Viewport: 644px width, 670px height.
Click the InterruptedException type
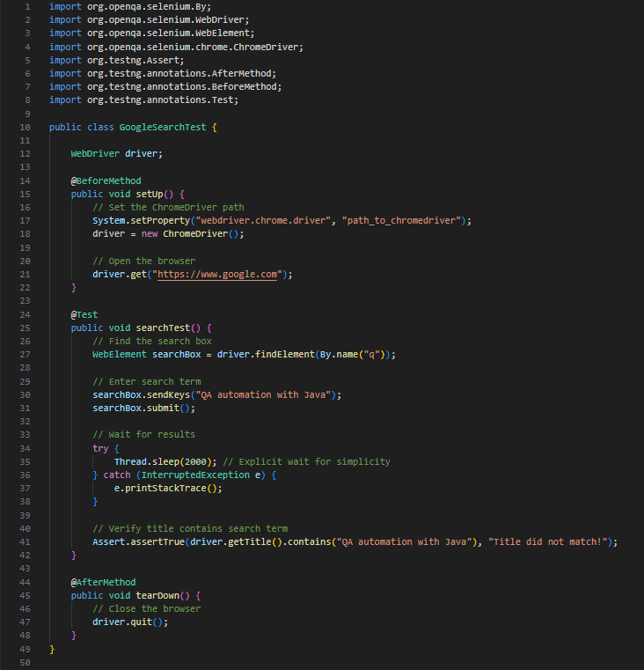pyautogui.click(x=195, y=475)
